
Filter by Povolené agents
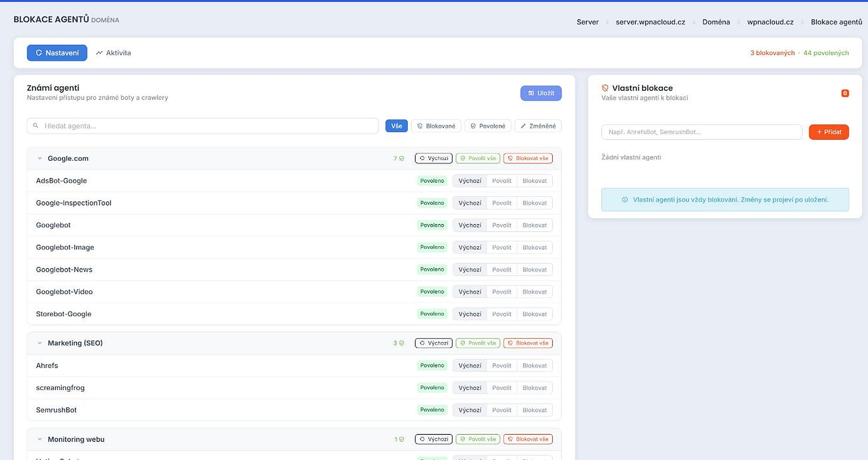tap(488, 126)
